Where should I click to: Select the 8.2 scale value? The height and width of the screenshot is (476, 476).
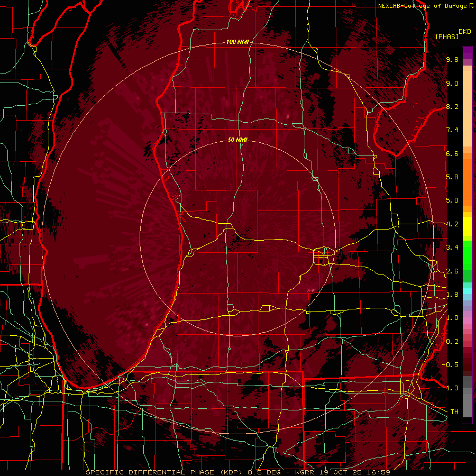[x=452, y=106]
